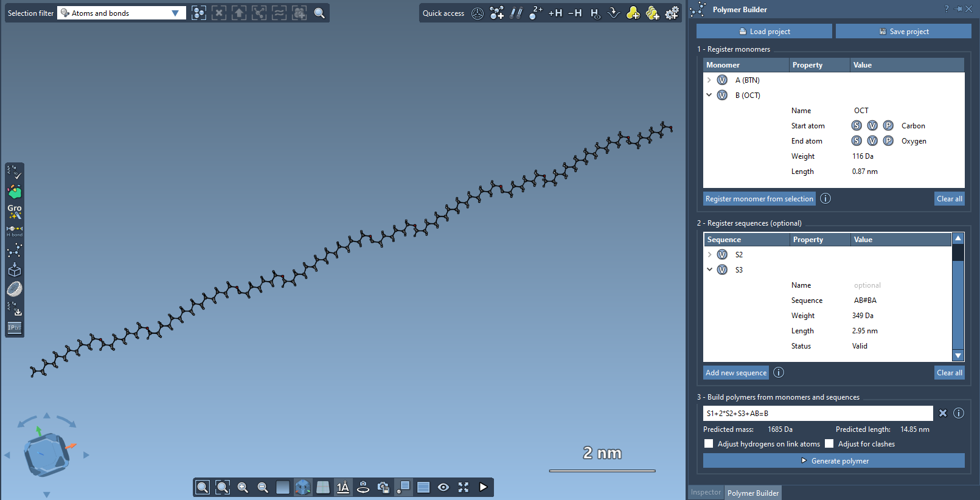This screenshot has height=500, width=980.
Task: Enable the Adjust for clashes checkbox
Action: point(829,444)
